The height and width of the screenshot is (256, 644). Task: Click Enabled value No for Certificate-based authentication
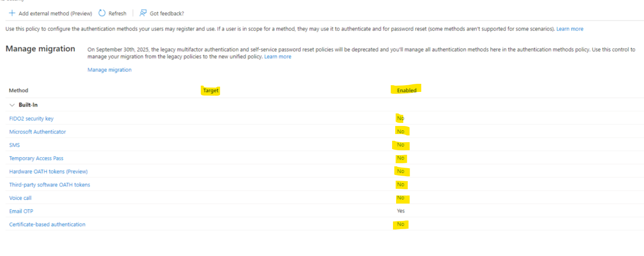pos(401,224)
